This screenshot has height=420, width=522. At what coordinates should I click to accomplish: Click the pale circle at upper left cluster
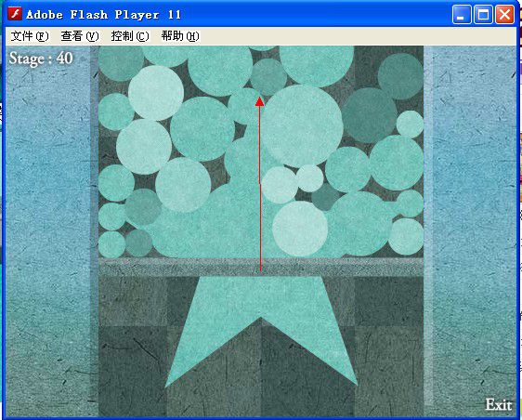[x=156, y=93]
